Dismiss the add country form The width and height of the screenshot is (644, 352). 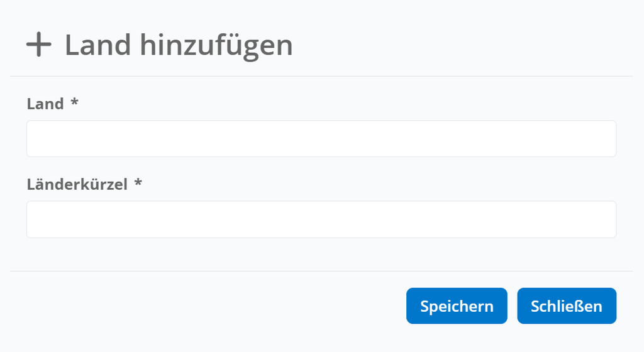[567, 306]
